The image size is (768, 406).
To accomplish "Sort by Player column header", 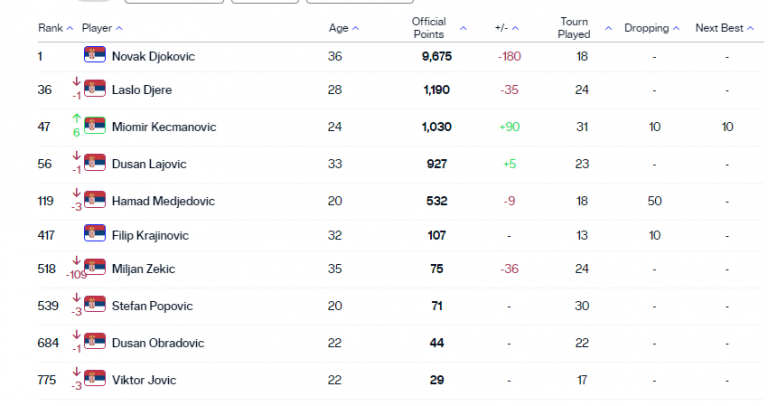I will click(102, 28).
